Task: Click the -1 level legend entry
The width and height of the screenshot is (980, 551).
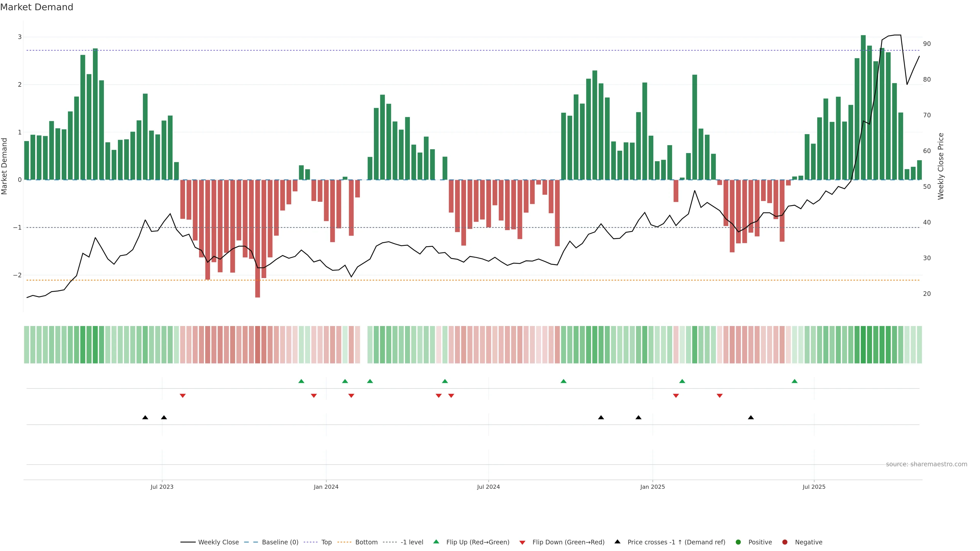Action: (412, 542)
